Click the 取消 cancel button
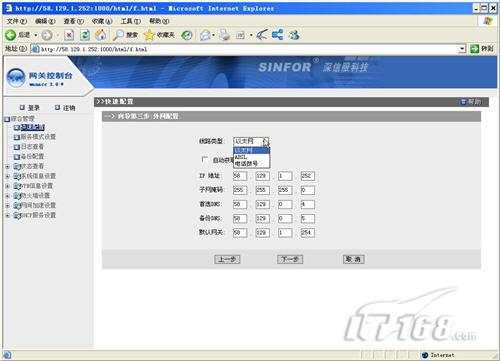This screenshot has height=361, width=500. pyautogui.click(x=354, y=259)
